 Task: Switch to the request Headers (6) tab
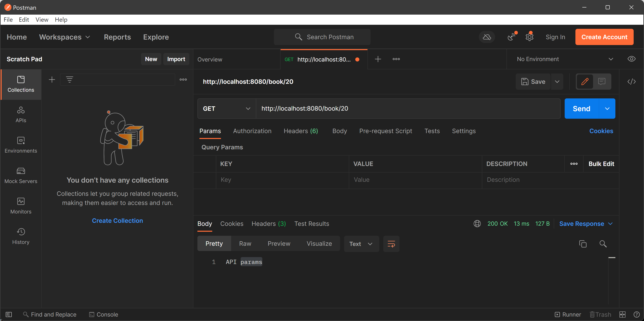tap(301, 131)
